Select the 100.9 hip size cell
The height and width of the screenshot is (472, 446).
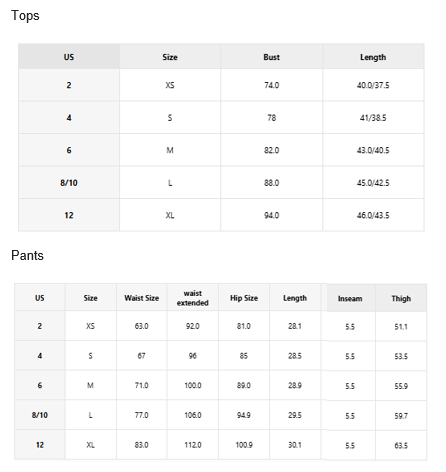coord(244,445)
